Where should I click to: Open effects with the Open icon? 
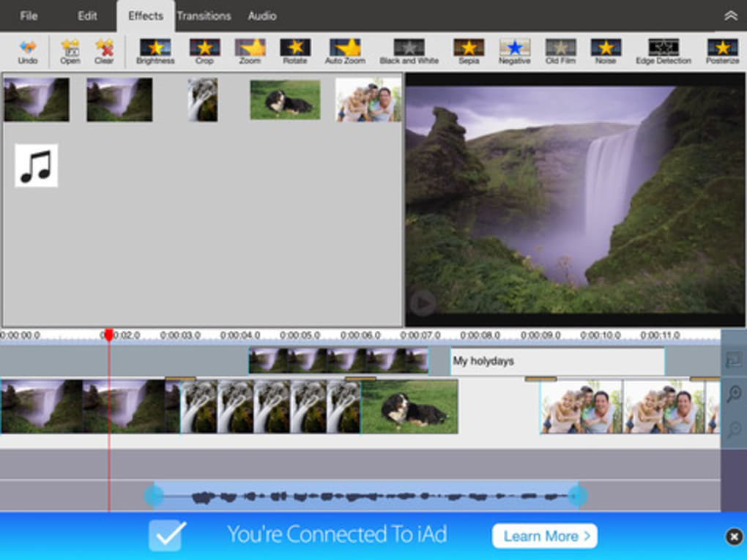click(70, 51)
